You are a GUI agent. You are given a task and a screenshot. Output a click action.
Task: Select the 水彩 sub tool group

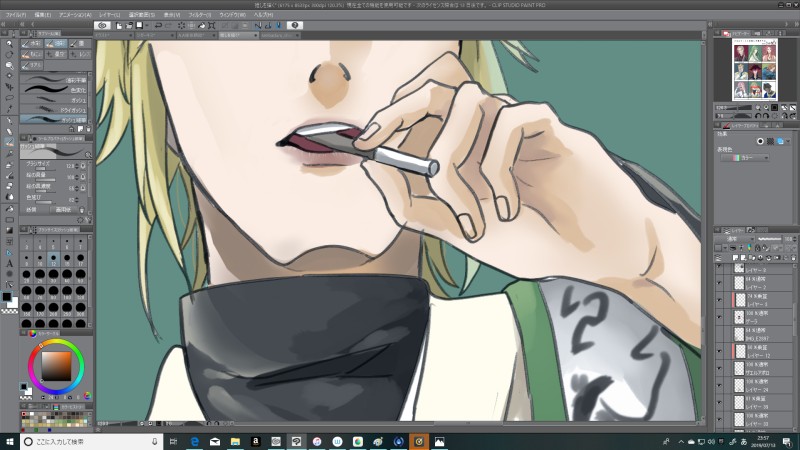point(32,44)
